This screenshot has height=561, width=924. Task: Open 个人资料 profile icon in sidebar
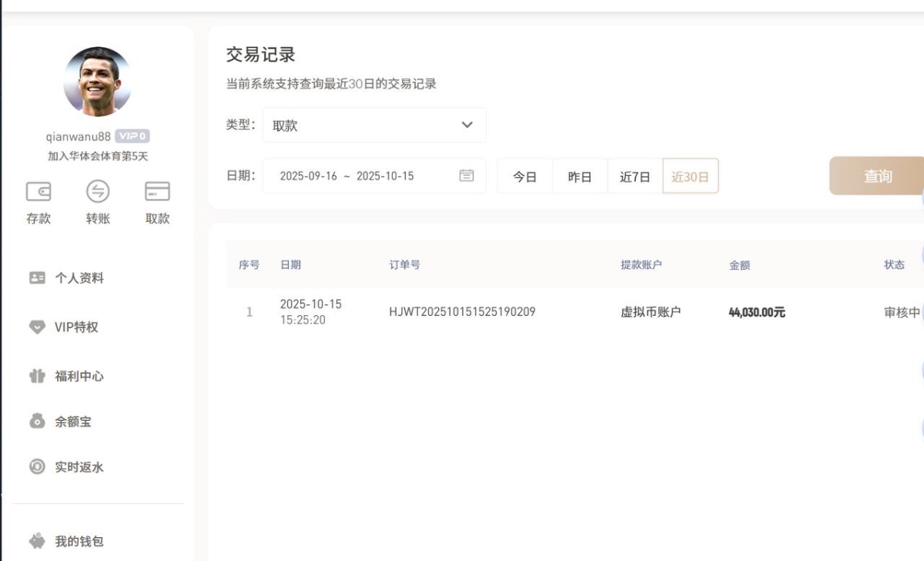37,278
